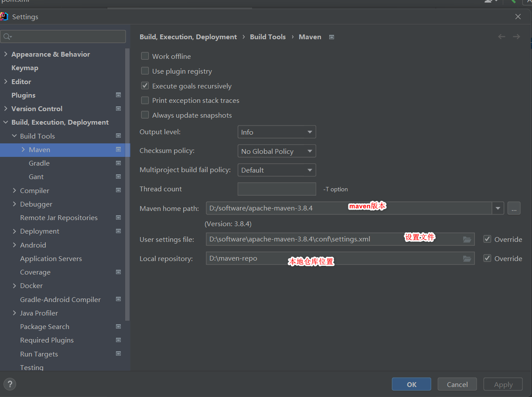The width and height of the screenshot is (532, 397).
Task: Click the project-level icon beside Run Targets
Action: coord(118,354)
